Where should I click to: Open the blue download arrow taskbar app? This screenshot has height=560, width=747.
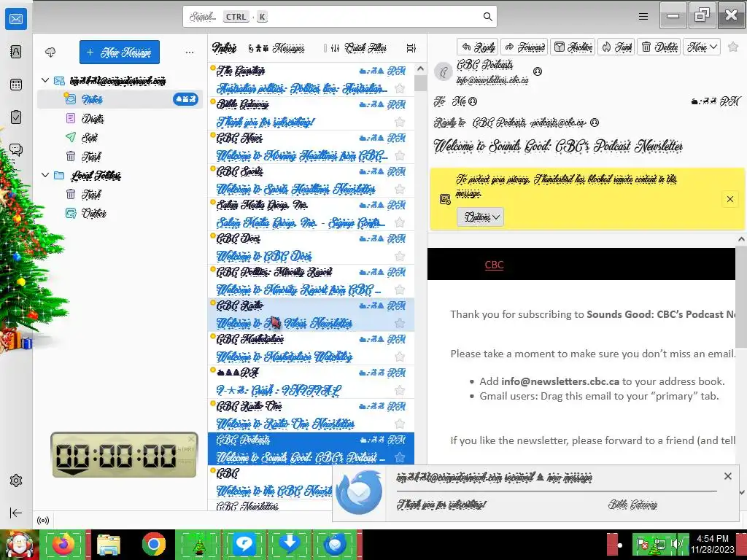coord(289,544)
